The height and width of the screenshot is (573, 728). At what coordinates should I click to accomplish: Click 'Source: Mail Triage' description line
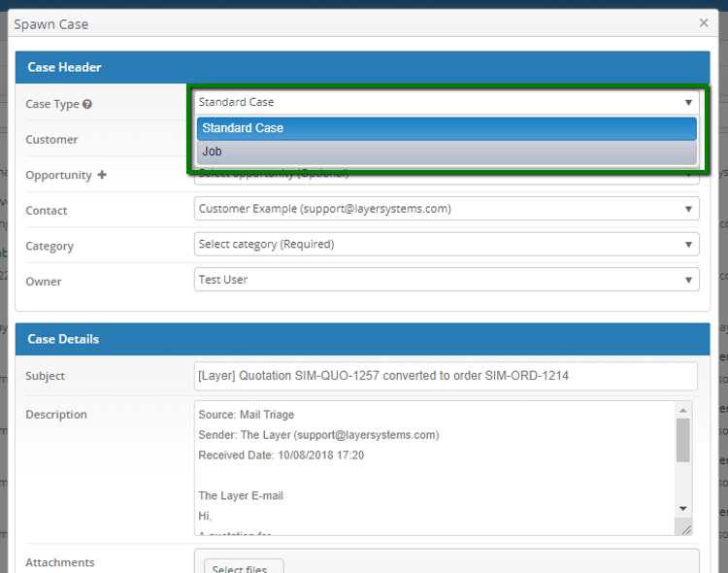[x=247, y=415]
